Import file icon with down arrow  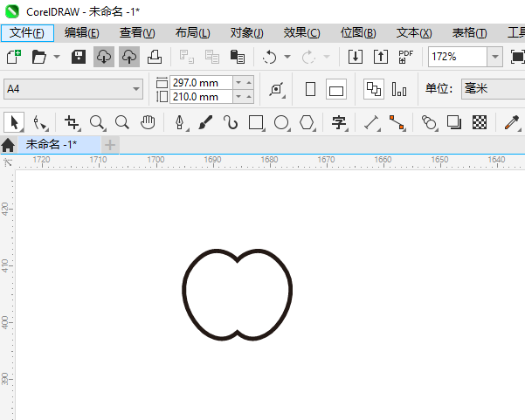[x=356, y=57]
